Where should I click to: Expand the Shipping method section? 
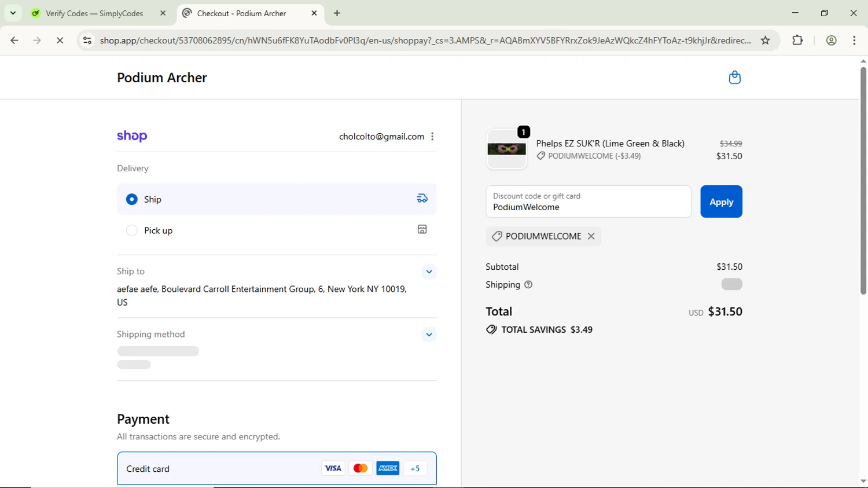pos(429,335)
